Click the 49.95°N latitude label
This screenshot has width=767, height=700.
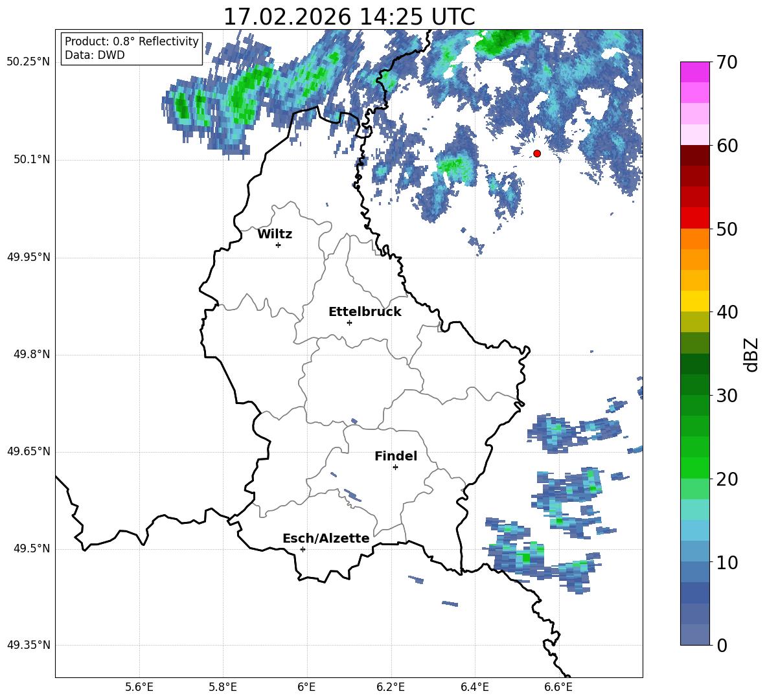29,257
